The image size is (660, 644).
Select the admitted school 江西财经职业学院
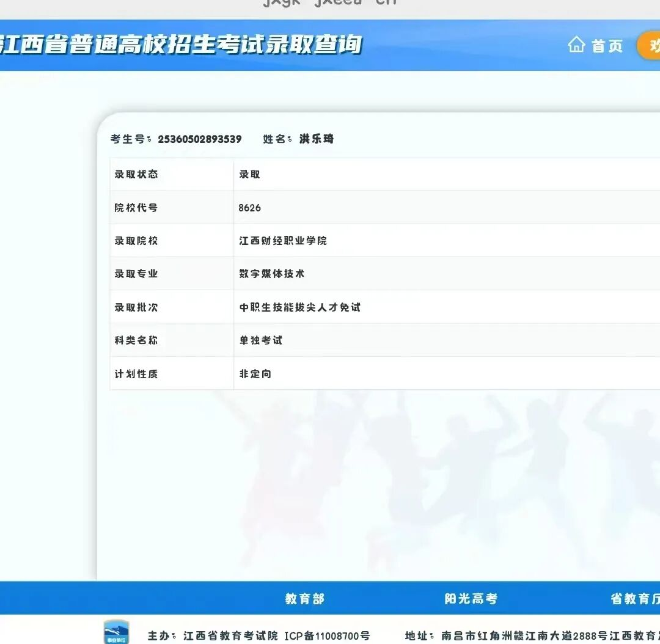(283, 241)
